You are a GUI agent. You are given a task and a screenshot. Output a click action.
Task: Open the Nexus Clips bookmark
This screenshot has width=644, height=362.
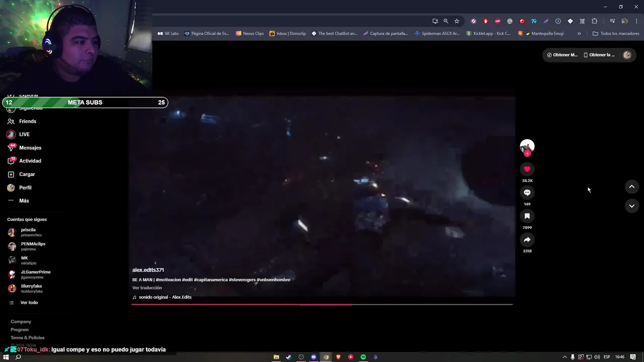point(250,34)
